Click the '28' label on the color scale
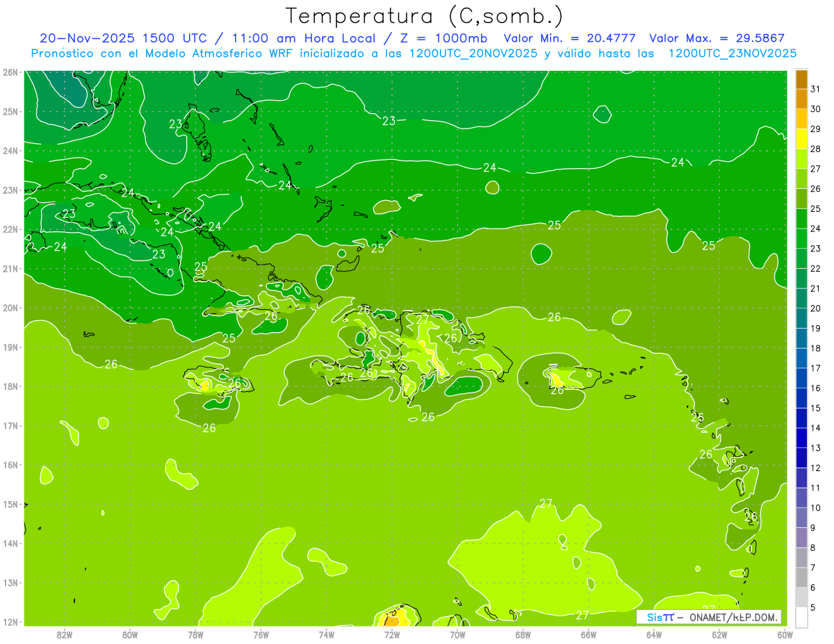Image resolution: width=834 pixels, height=644 pixels. click(815, 149)
